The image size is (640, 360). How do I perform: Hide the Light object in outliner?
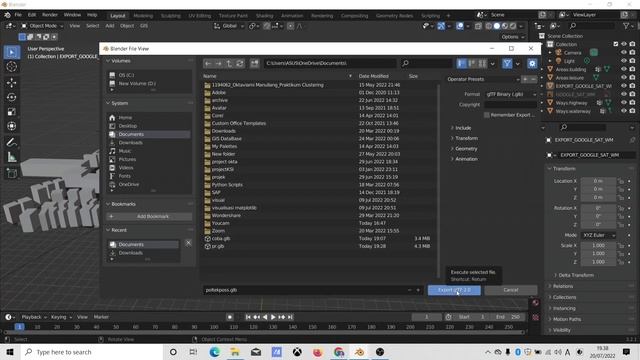click(x=624, y=61)
